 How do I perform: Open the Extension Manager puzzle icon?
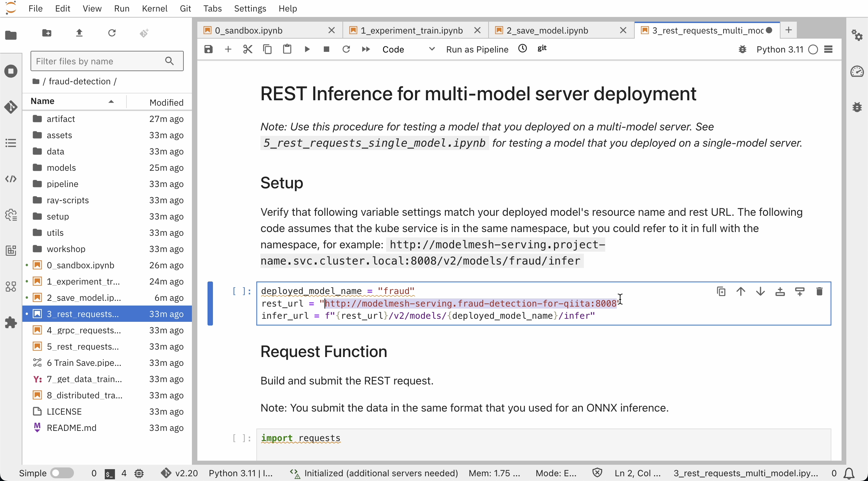11,322
